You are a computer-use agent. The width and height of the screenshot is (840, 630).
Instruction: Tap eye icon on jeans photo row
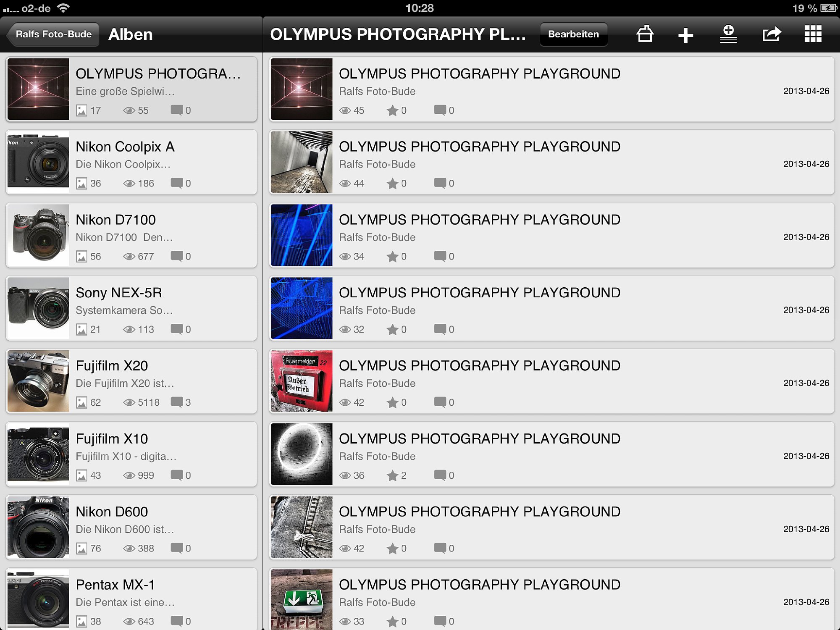[345, 549]
